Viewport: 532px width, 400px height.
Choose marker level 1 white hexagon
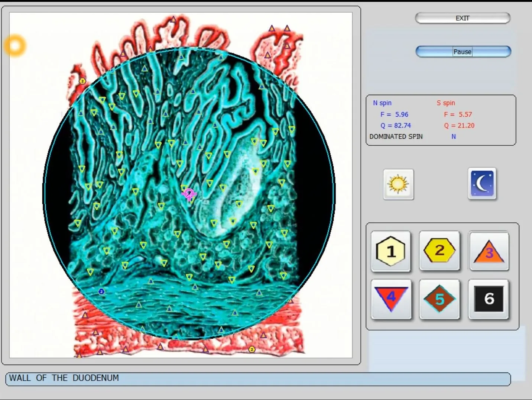tap(391, 251)
